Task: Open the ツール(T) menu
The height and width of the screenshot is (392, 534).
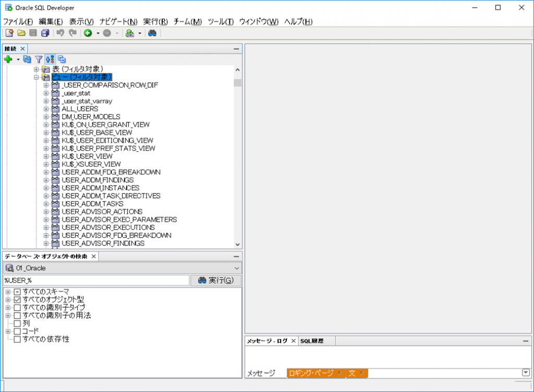Action: (x=221, y=22)
